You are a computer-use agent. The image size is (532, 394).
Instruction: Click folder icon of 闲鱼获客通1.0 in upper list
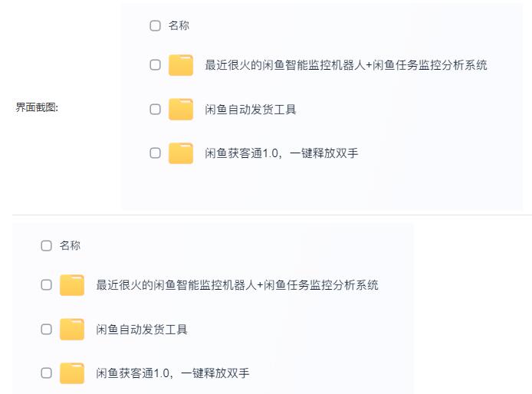[181, 153]
